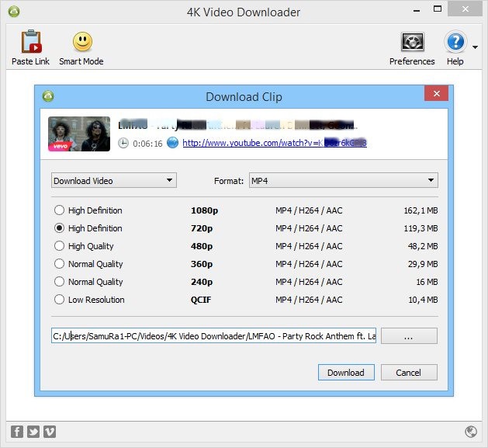This screenshot has height=448, width=488.
Task: Open the Facebook icon in footer
Action: [17, 432]
